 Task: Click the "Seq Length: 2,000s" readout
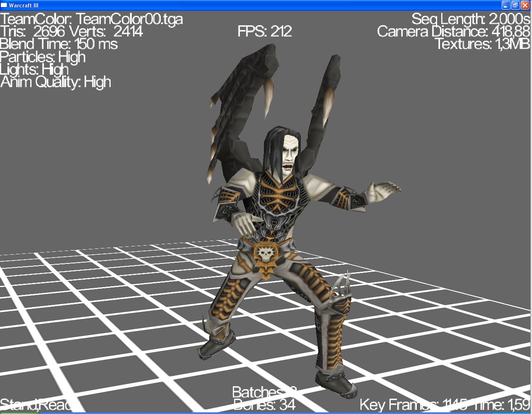(471, 19)
